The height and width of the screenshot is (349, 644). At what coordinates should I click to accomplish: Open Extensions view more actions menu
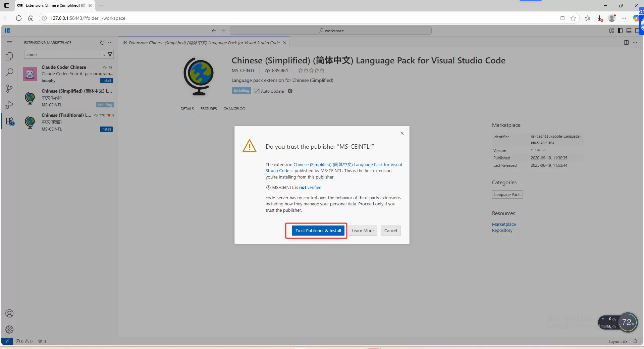pos(110,43)
